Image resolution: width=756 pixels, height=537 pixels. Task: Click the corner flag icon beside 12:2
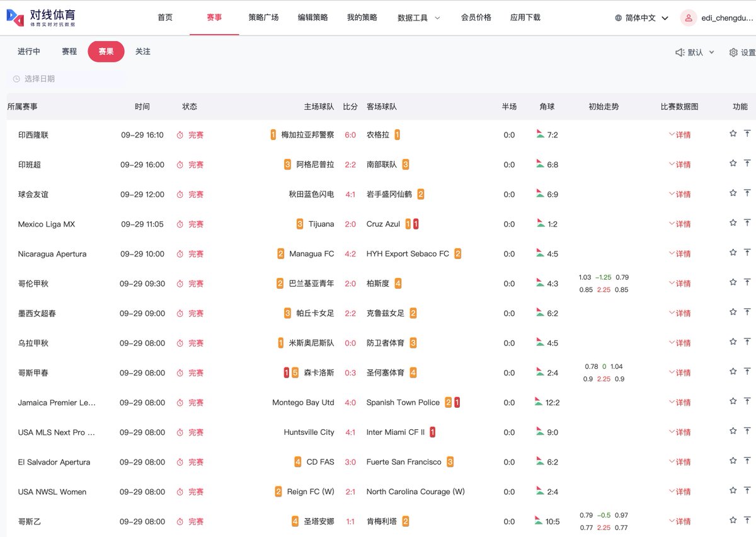tap(538, 401)
